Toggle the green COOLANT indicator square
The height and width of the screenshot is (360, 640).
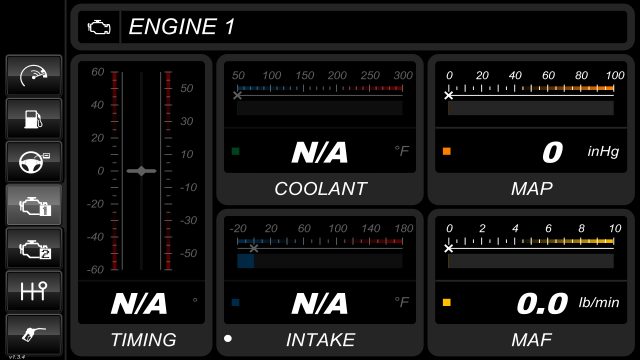click(x=236, y=151)
